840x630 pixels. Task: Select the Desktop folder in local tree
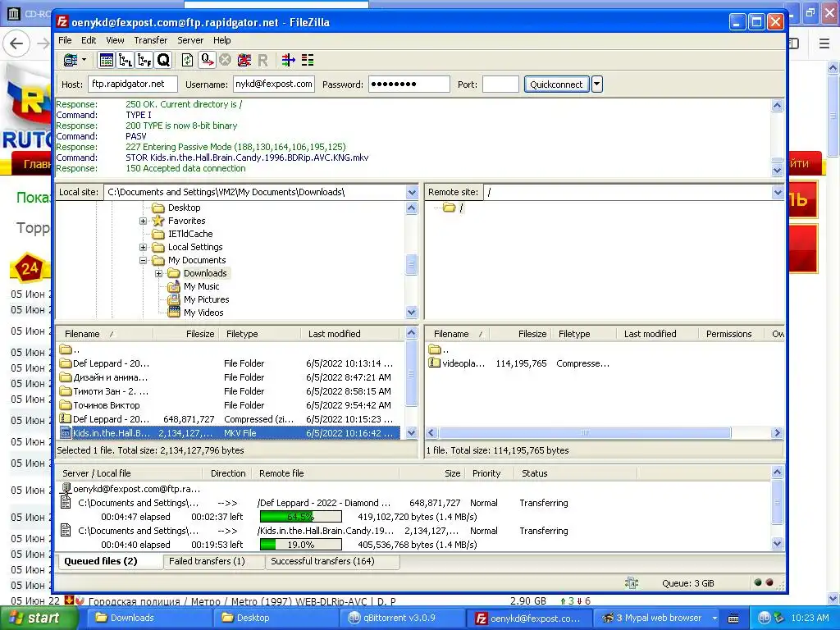tap(184, 208)
